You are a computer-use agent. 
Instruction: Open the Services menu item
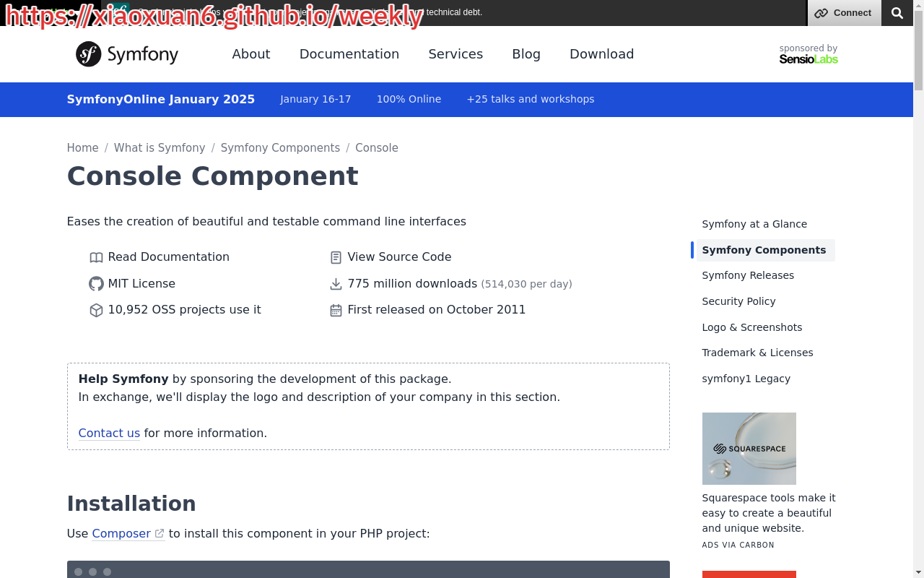[456, 54]
